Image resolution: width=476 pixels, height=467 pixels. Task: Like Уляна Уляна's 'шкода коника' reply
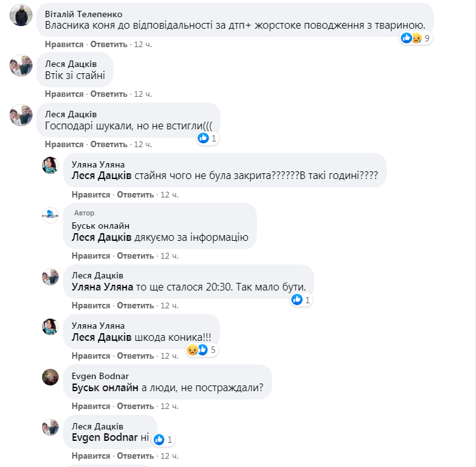pos(91,355)
